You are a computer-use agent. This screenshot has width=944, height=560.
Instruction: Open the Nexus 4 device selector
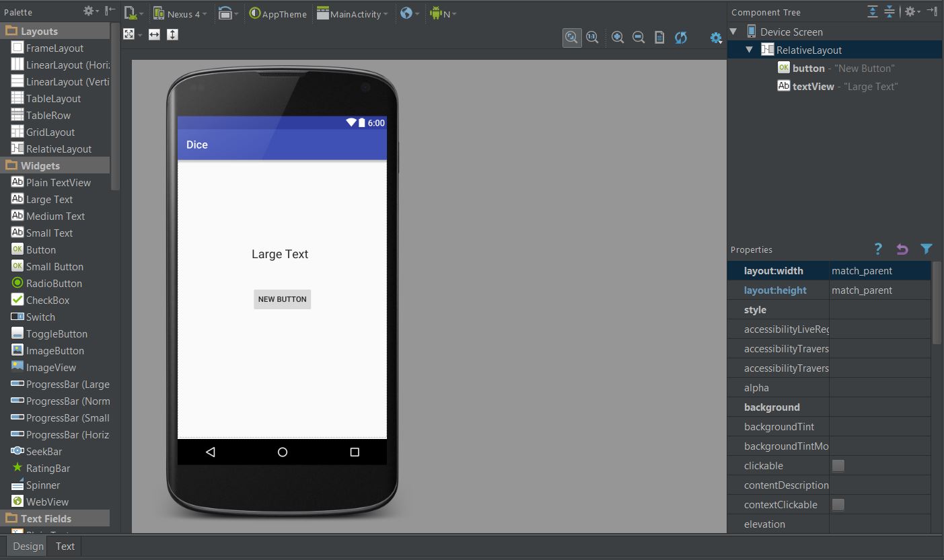coord(179,13)
